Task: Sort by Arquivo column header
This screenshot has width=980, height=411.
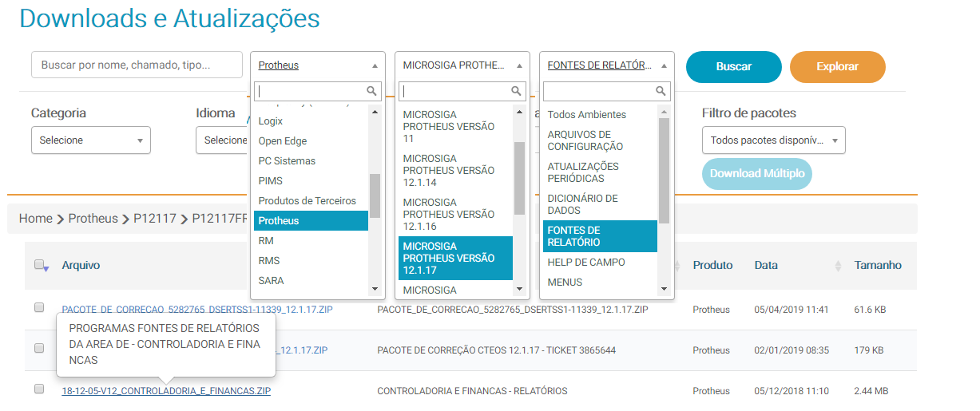Action: 81,266
